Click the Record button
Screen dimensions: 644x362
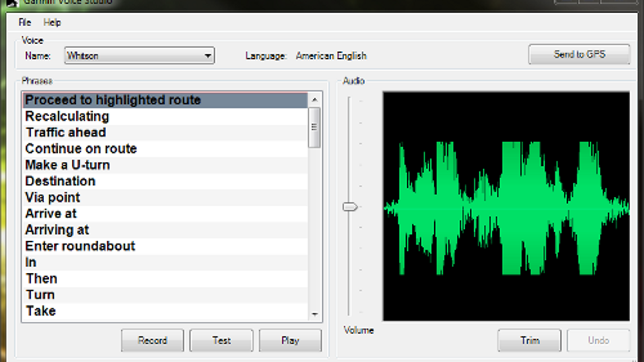point(153,340)
